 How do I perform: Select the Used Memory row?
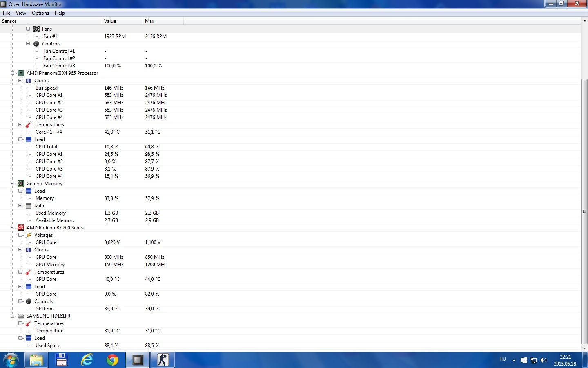290,213
